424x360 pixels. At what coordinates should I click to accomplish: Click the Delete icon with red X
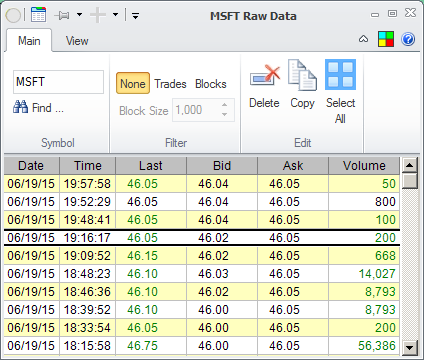[265, 76]
